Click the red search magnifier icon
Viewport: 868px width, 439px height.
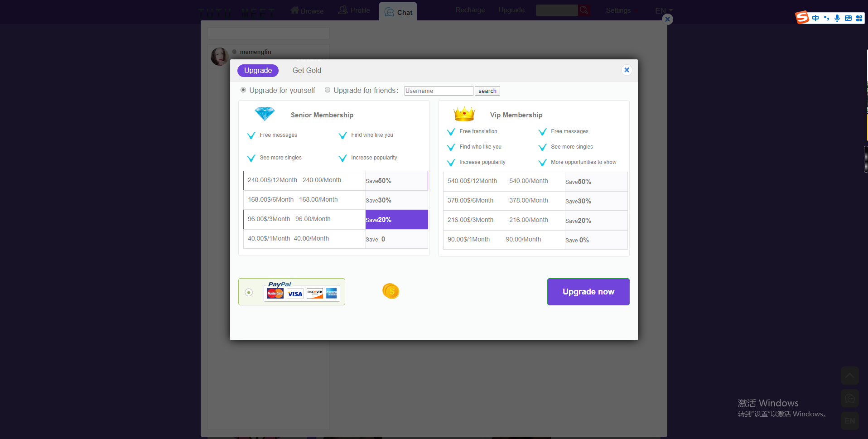[584, 10]
